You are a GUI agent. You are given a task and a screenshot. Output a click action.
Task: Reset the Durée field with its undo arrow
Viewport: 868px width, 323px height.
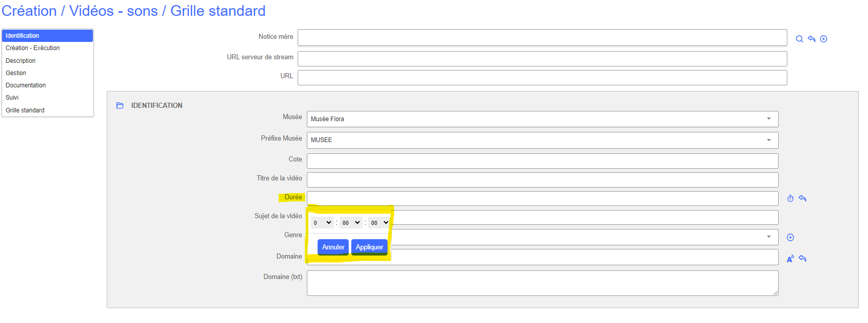pyautogui.click(x=803, y=198)
